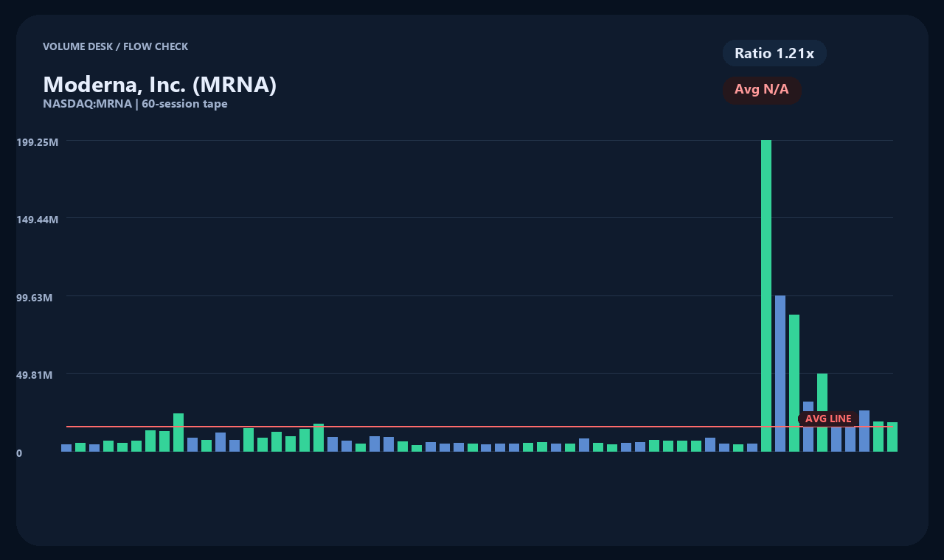This screenshot has height=560, width=944.
Task: Select the blue bar reaching 99.63M
Action: pos(780,374)
